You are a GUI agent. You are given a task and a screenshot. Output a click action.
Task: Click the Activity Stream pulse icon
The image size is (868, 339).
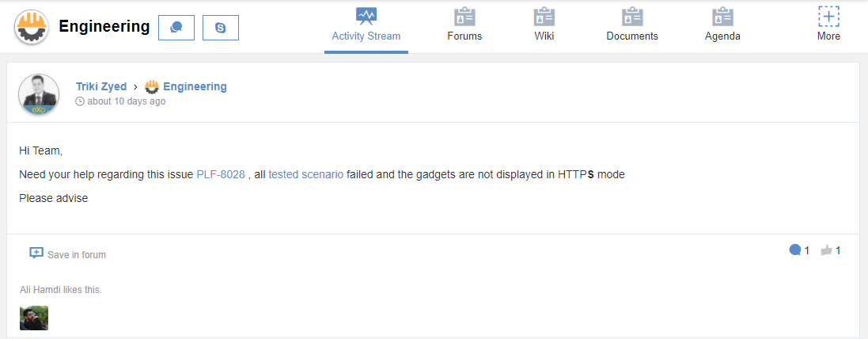click(x=366, y=17)
